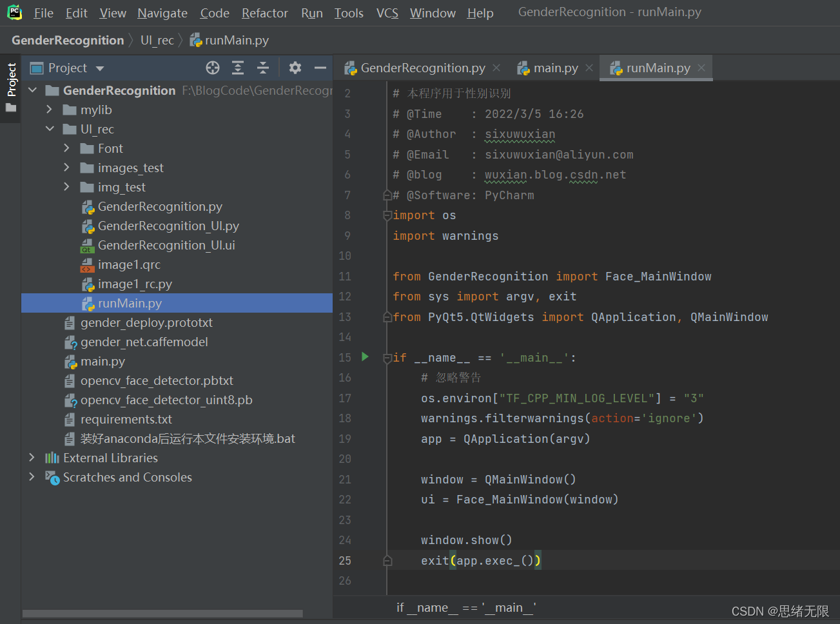Select the .bat anaconda install file
The image size is (840, 624).
pyautogui.click(x=188, y=438)
